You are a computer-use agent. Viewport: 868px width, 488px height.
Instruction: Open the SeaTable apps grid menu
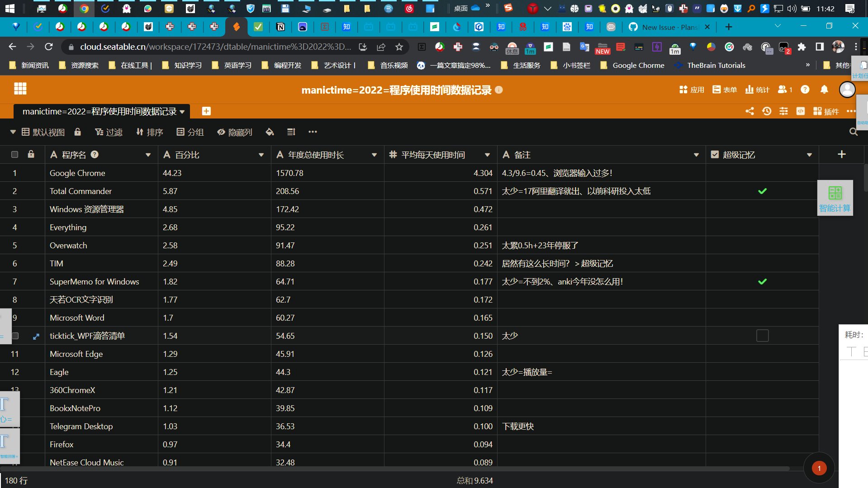(x=20, y=89)
